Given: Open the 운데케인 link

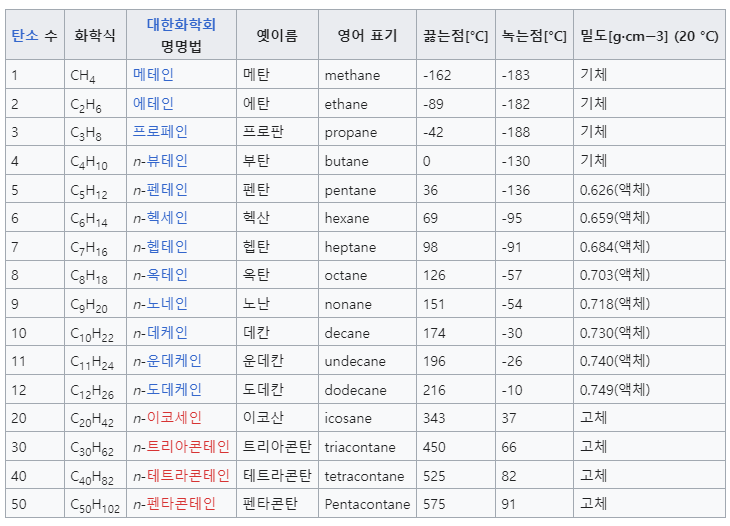Looking at the screenshot, I should 174,361.
